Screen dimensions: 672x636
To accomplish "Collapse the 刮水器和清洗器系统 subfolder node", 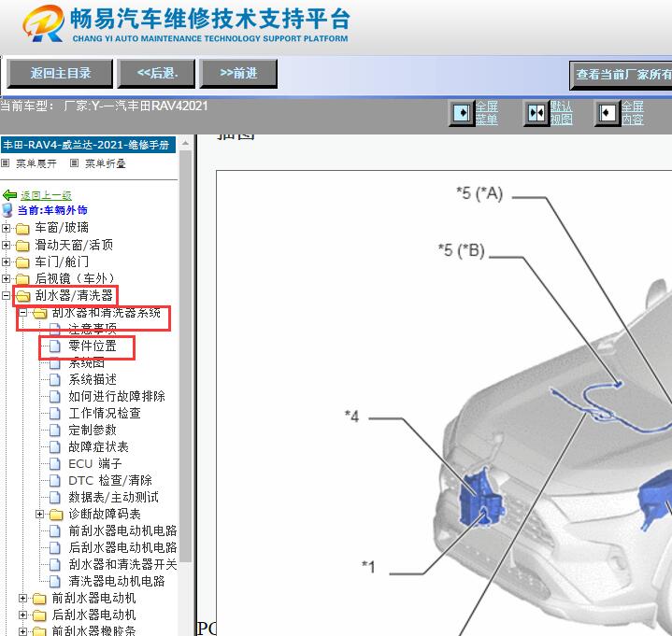I will coord(23,313).
